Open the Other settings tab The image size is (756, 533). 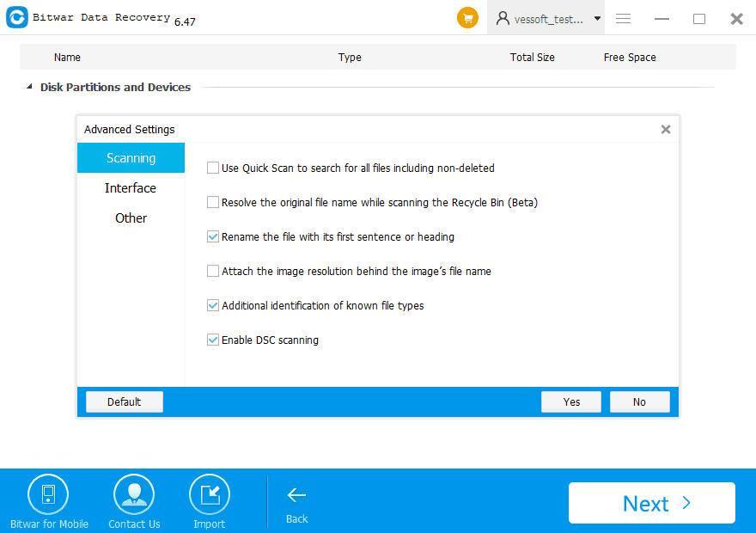[x=131, y=218]
